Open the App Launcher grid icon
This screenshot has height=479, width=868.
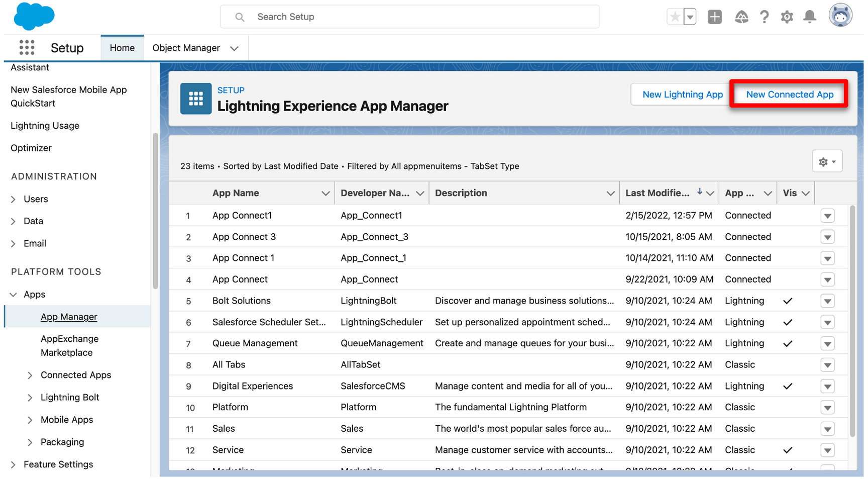point(27,47)
